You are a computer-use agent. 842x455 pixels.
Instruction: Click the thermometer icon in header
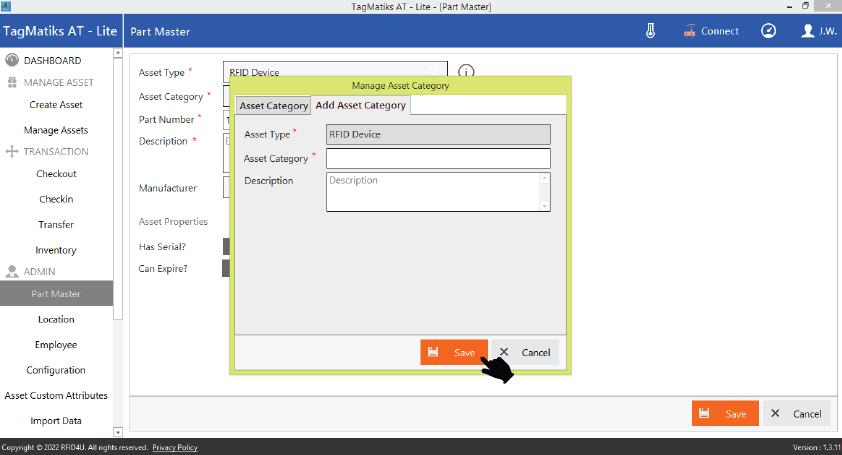point(650,31)
